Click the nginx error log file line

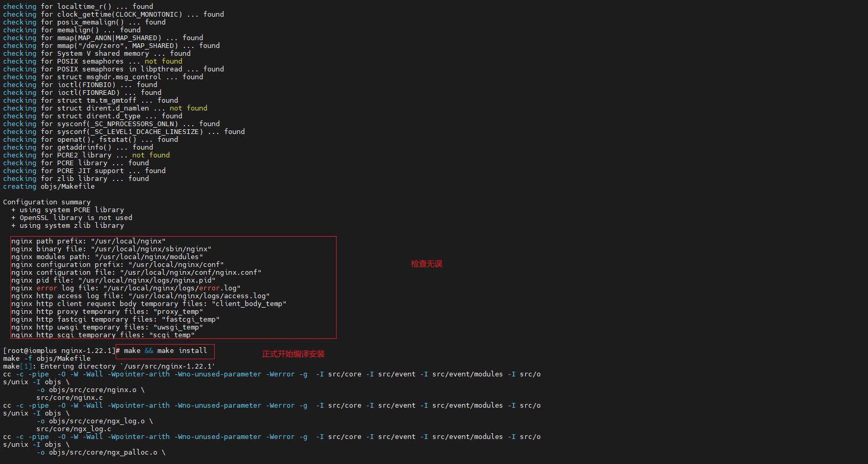point(126,288)
